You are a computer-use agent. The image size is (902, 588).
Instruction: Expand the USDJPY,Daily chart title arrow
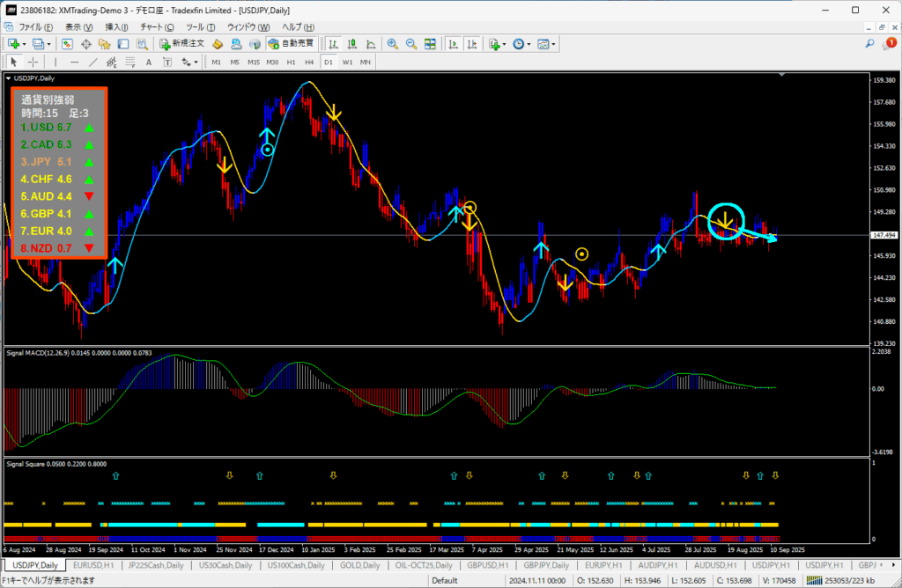tap(8, 78)
